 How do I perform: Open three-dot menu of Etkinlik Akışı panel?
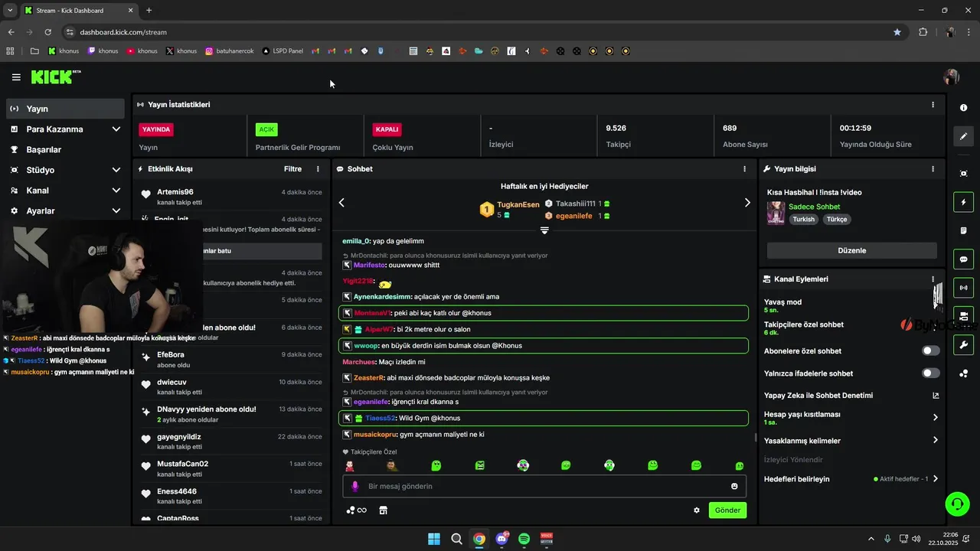point(318,168)
